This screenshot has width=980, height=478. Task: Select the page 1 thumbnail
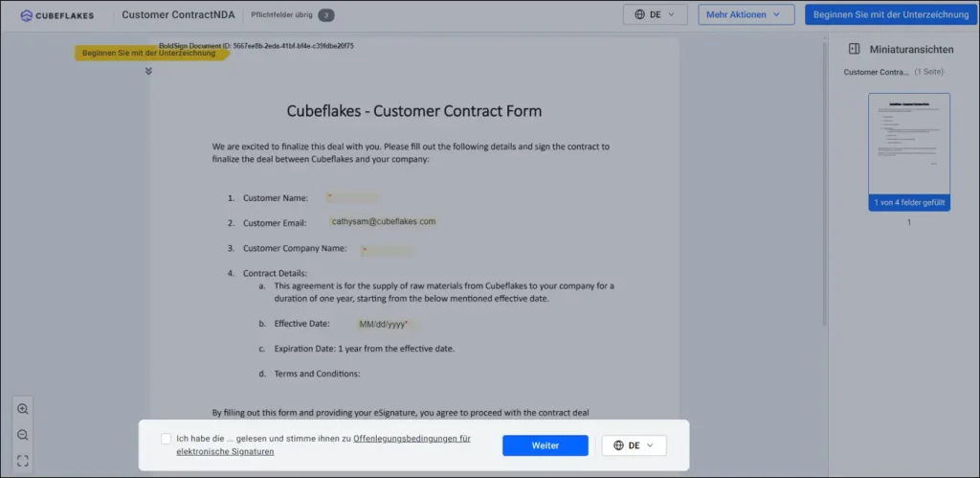(x=909, y=152)
